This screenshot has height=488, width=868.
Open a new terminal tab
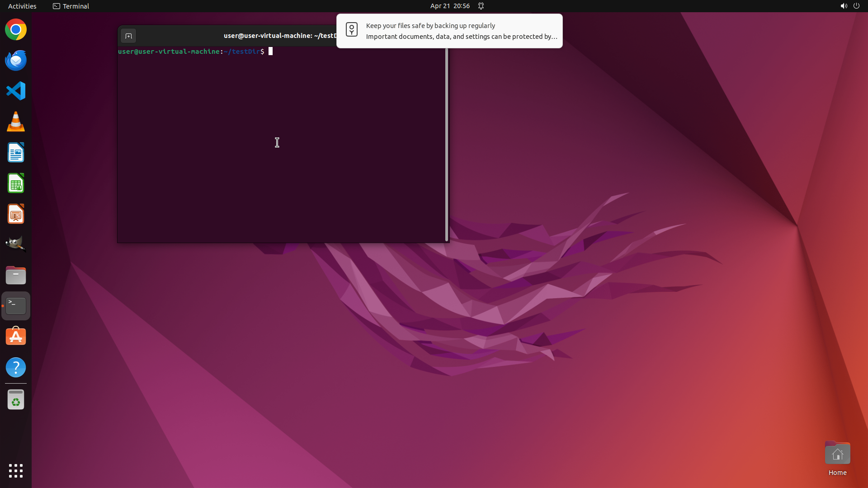[128, 36]
